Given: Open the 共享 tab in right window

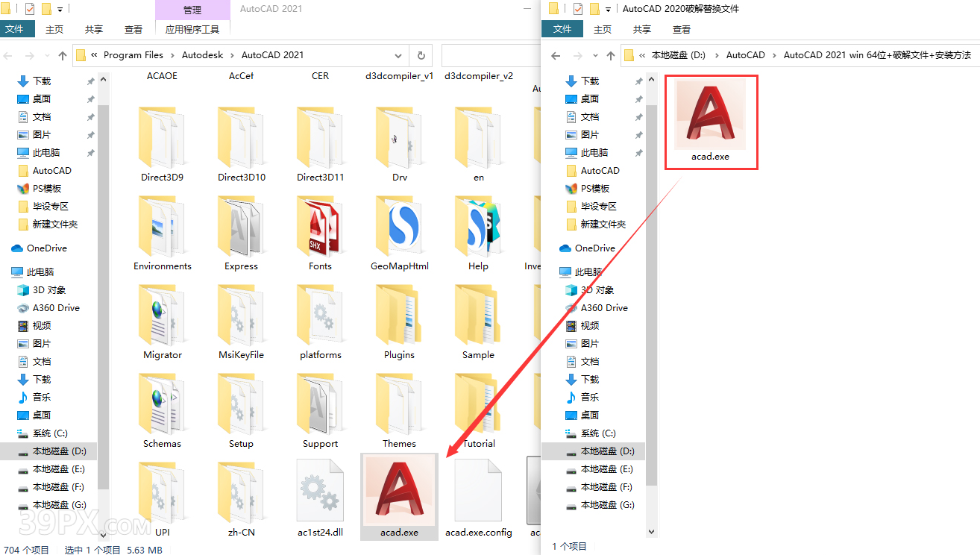Looking at the screenshot, I should click(642, 29).
